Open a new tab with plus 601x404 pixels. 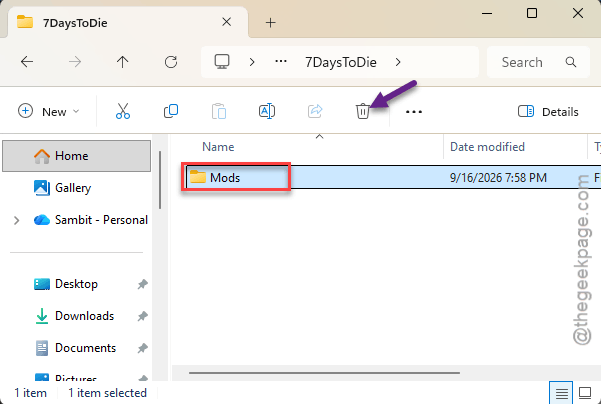[271, 23]
